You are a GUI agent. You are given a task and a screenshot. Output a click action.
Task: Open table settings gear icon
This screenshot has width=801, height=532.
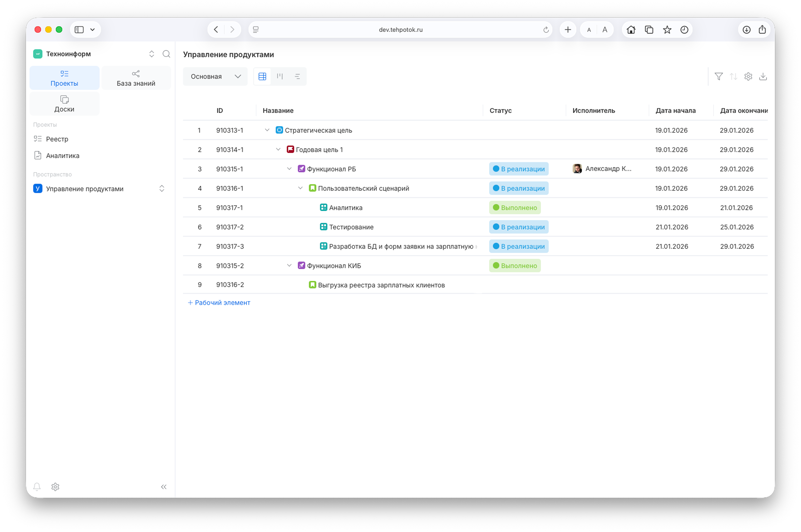click(x=748, y=76)
